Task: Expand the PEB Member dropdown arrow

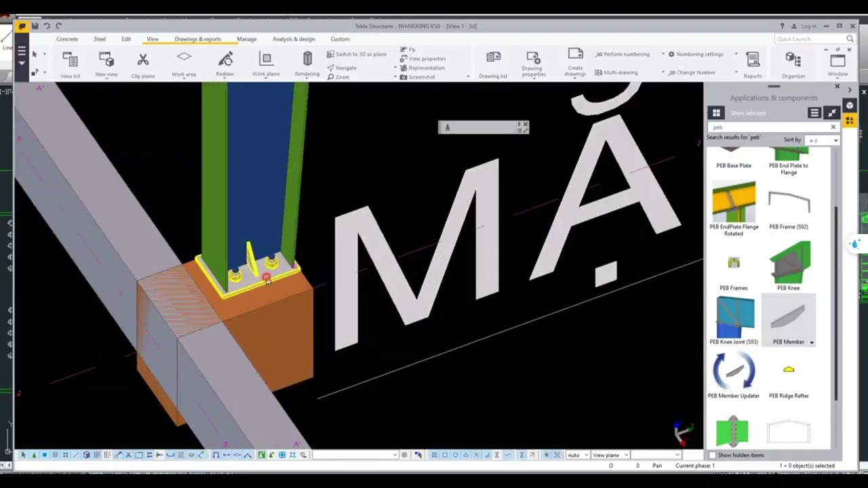Action: pyautogui.click(x=812, y=342)
